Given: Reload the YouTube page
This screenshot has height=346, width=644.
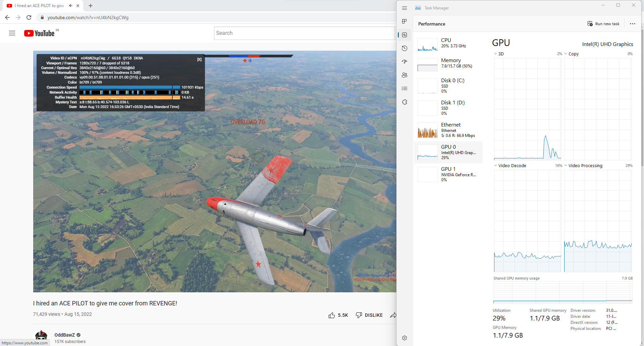Looking at the screenshot, I should pyautogui.click(x=29, y=17).
